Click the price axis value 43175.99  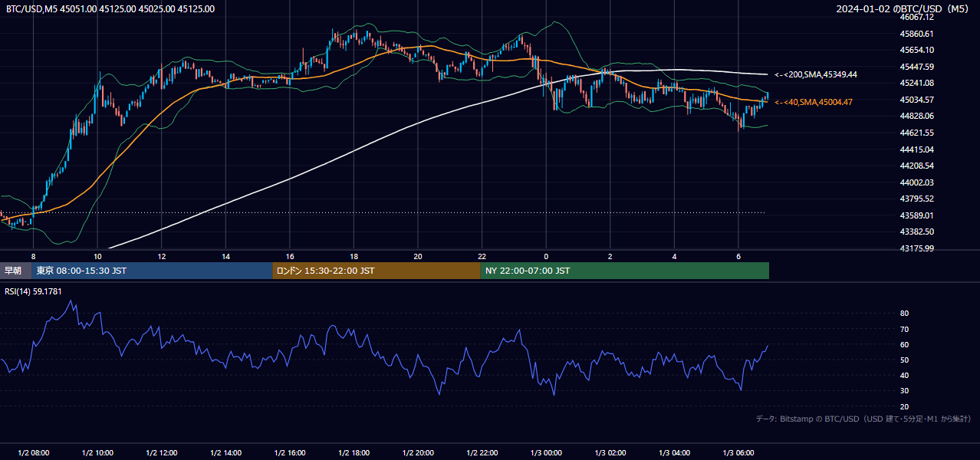(x=917, y=248)
